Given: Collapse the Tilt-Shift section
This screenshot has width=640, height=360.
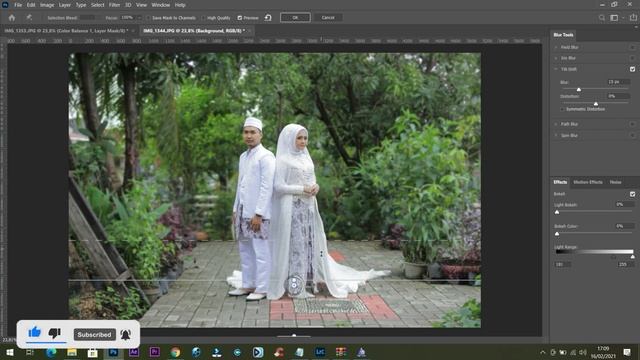Looking at the screenshot, I should point(556,69).
